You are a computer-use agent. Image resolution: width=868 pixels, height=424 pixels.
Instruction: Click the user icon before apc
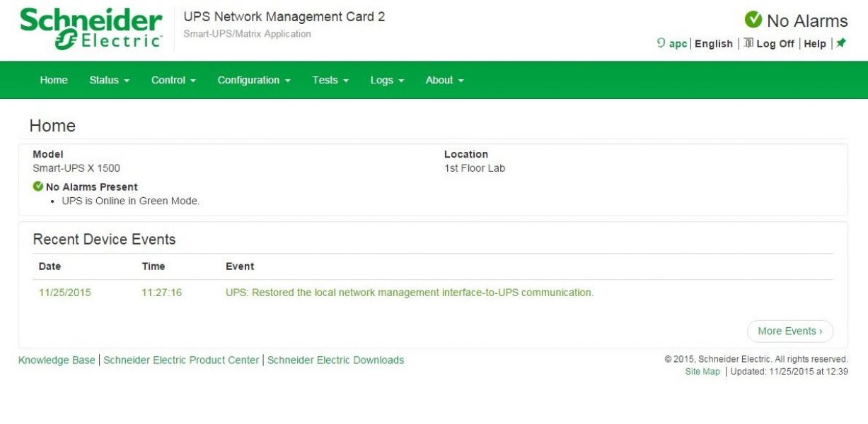click(x=661, y=44)
